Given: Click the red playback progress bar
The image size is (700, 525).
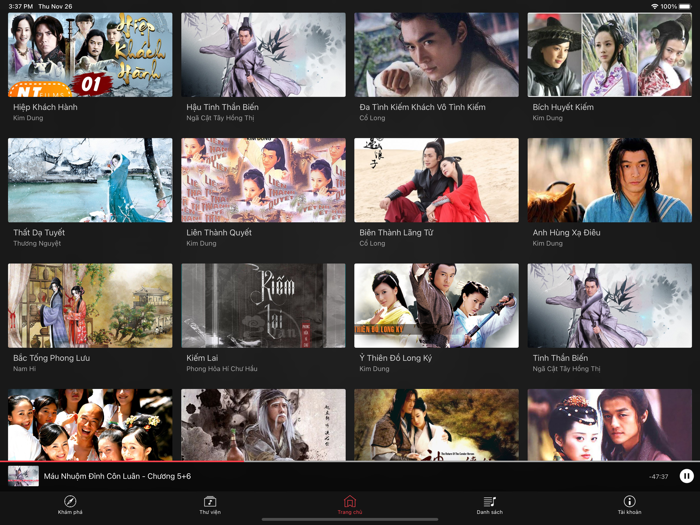Looking at the screenshot, I should [121, 461].
